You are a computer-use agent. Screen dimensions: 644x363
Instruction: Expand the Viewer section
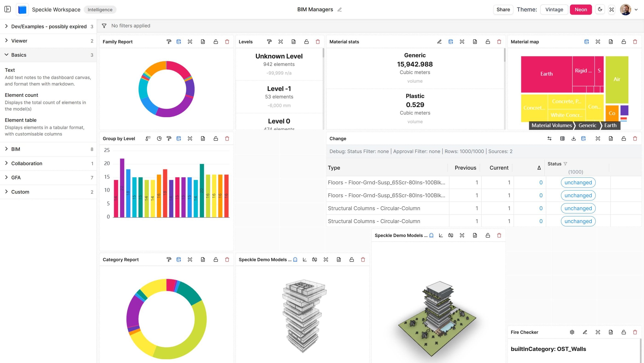pyautogui.click(x=48, y=41)
